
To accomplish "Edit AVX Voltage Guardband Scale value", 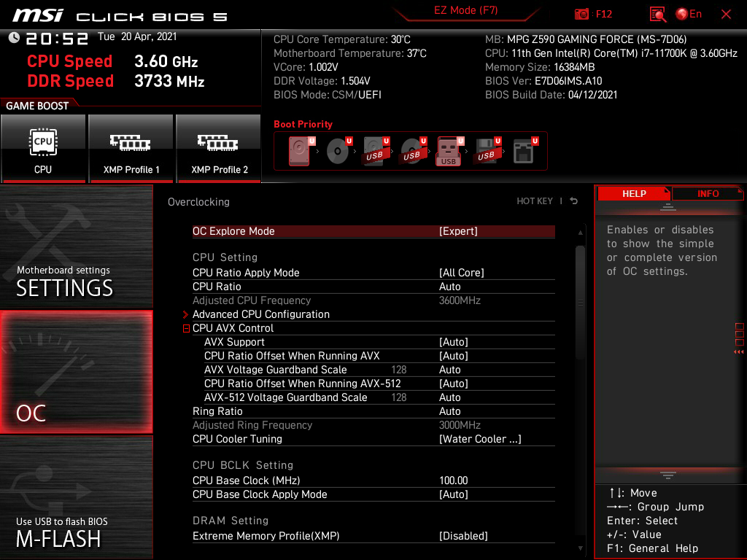I will click(379, 370).
